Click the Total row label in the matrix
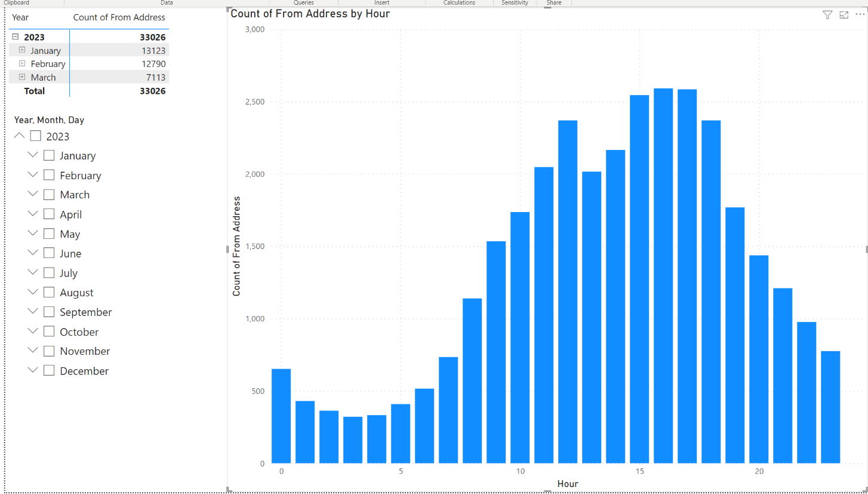 pos(34,91)
